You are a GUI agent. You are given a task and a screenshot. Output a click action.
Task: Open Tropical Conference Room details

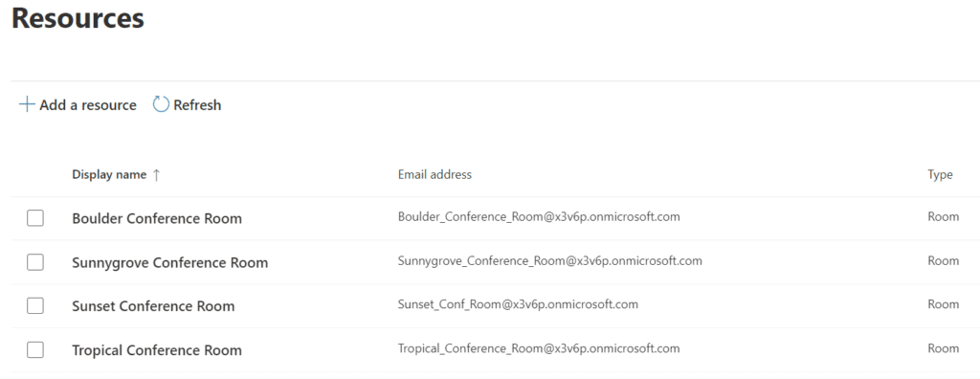(x=157, y=349)
